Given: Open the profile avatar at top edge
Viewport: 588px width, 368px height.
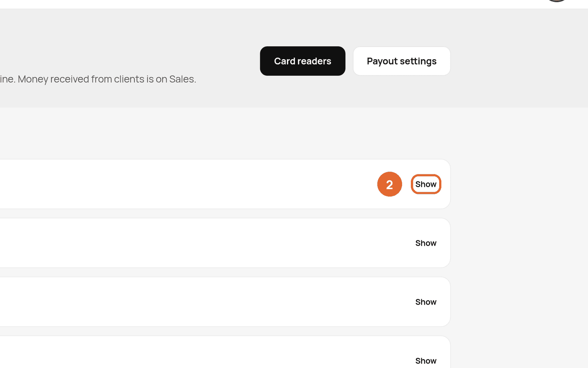Looking at the screenshot, I should (x=557, y=1).
